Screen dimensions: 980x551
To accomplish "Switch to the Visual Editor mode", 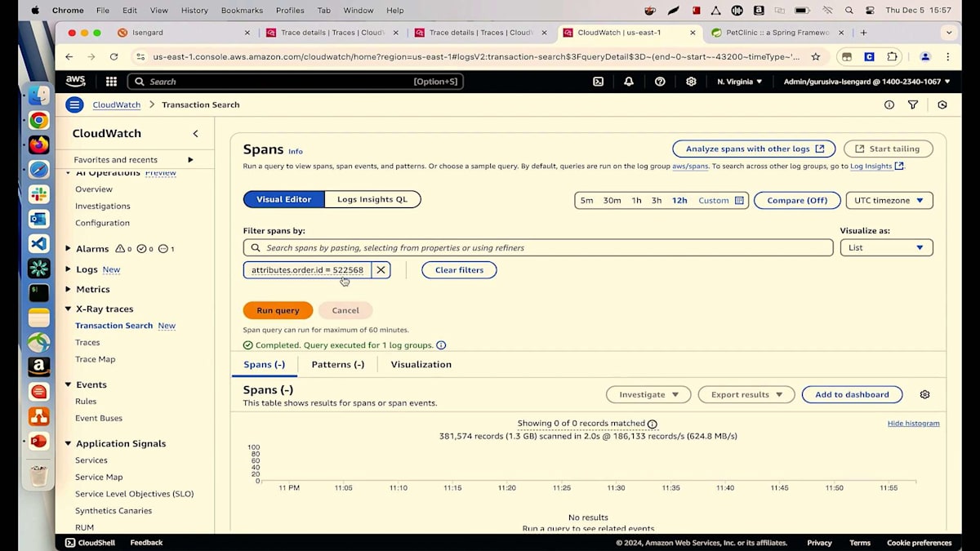I will click(x=283, y=200).
